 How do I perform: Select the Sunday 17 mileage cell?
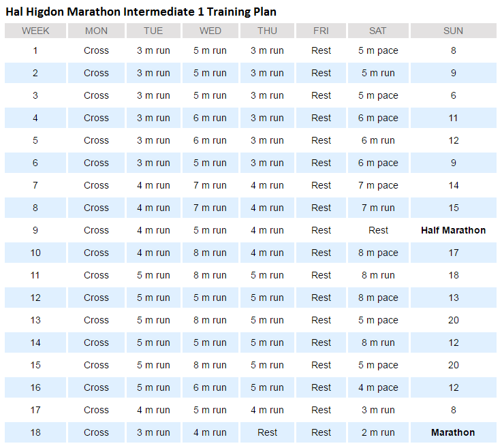(x=453, y=253)
